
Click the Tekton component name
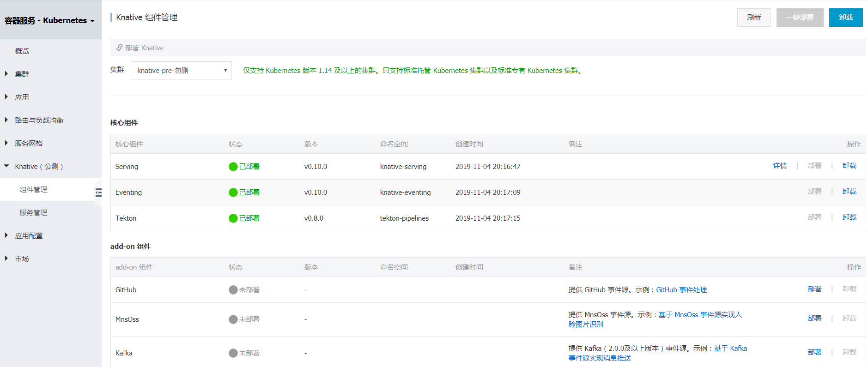[x=126, y=218]
